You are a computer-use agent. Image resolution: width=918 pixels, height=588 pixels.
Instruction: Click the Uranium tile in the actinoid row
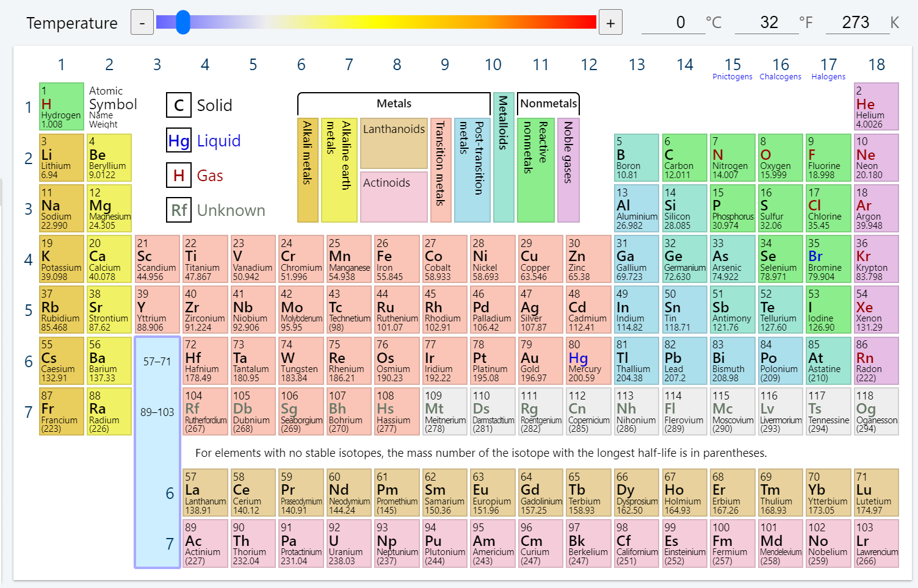tap(349, 543)
